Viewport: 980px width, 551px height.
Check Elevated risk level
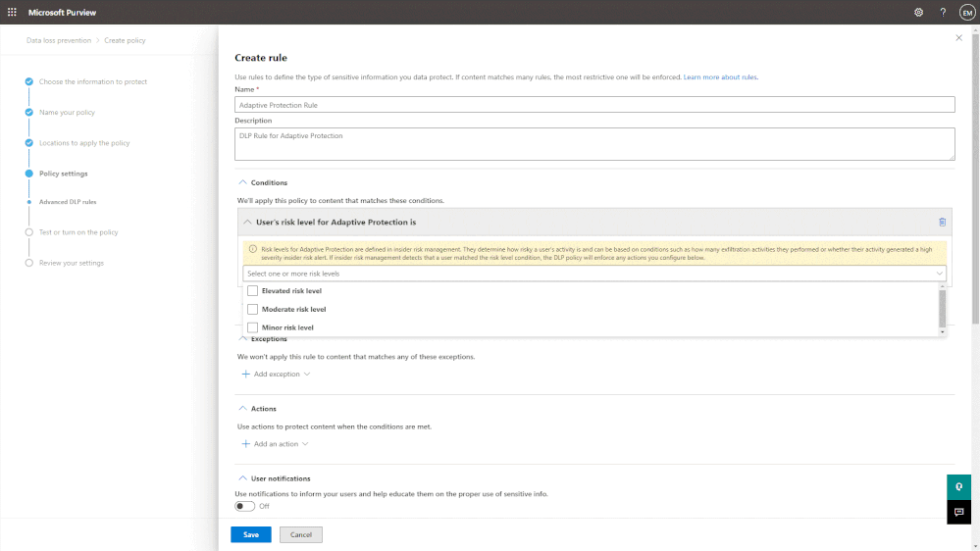pos(252,291)
